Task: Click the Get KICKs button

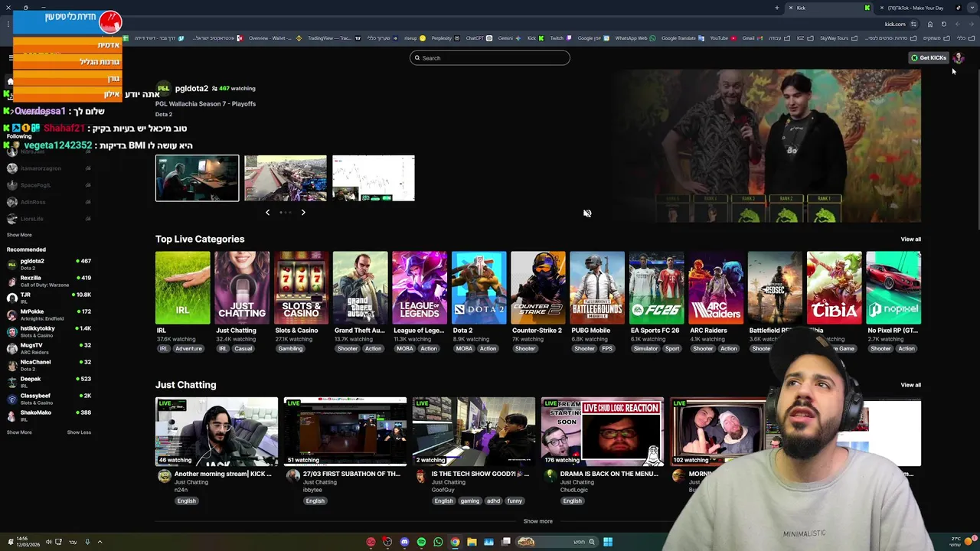Action: click(929, 57)
